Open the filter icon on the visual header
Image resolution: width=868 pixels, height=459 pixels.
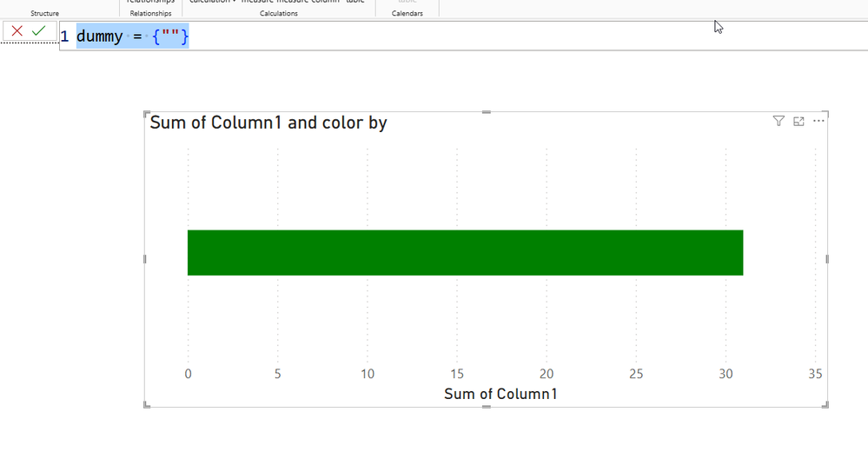[779, 121]
